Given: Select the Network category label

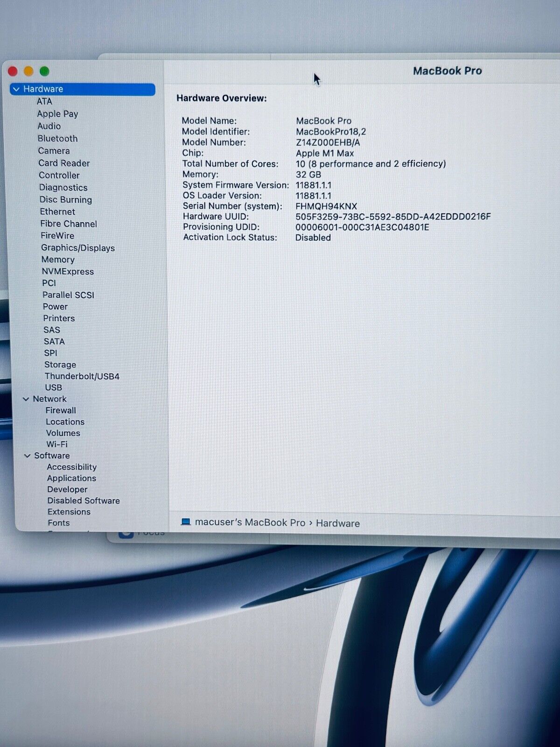Looking at the screenshot, I should tap(50, 399).
